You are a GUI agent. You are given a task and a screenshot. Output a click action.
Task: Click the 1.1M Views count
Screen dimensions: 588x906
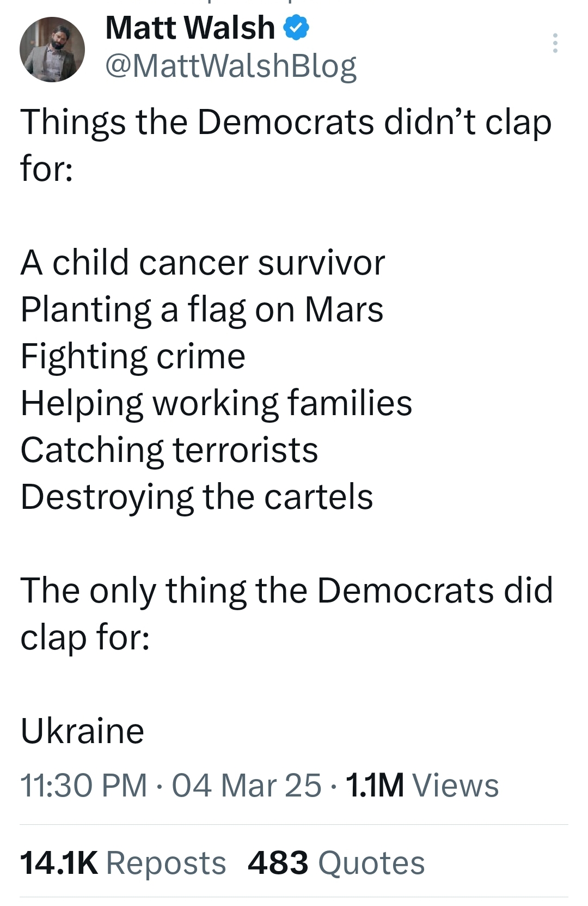pos(422,785)
